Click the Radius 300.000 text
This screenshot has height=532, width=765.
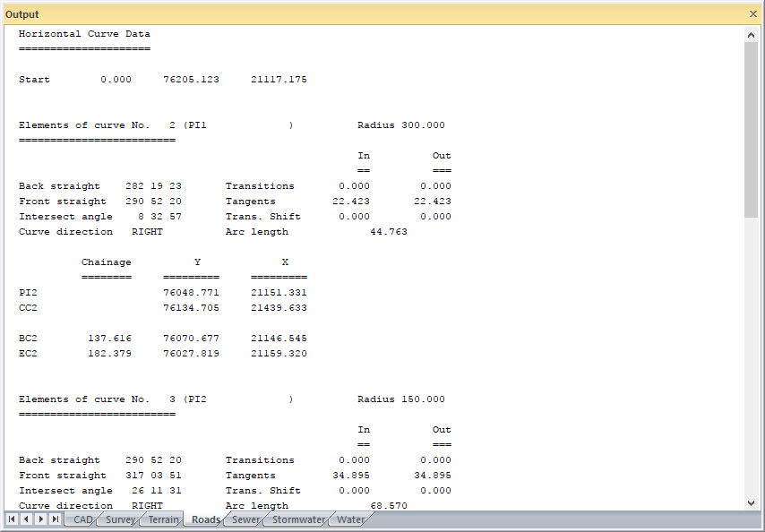tap(400, 125)
